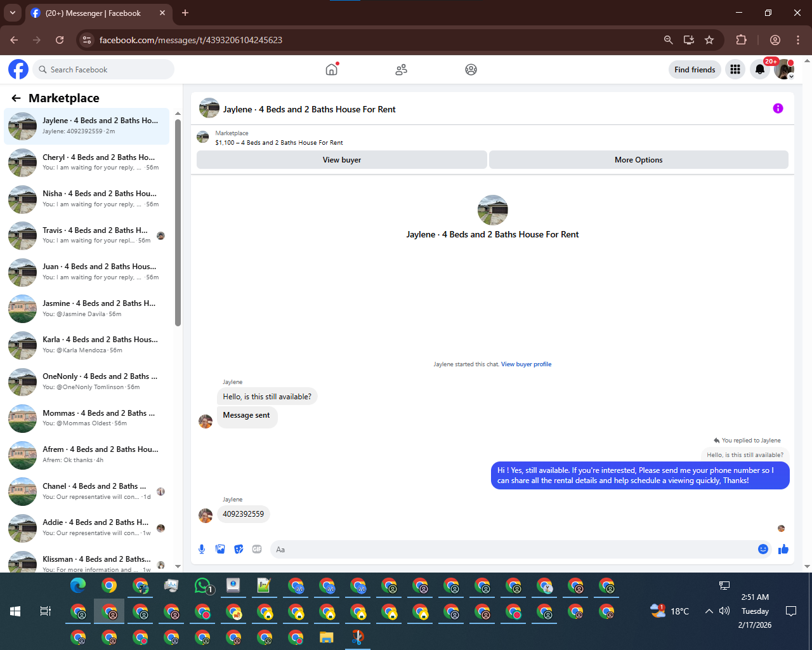The image size is (812, 650).
Task: Open the Chrome three-dot menu
Action: coord(798,40)
